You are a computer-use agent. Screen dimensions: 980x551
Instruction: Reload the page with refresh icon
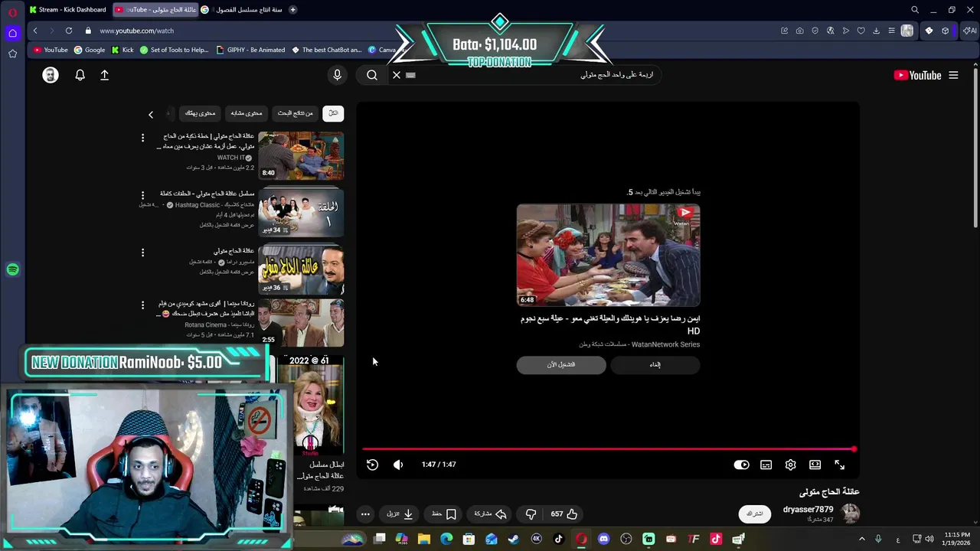click(x=69, y=31)
